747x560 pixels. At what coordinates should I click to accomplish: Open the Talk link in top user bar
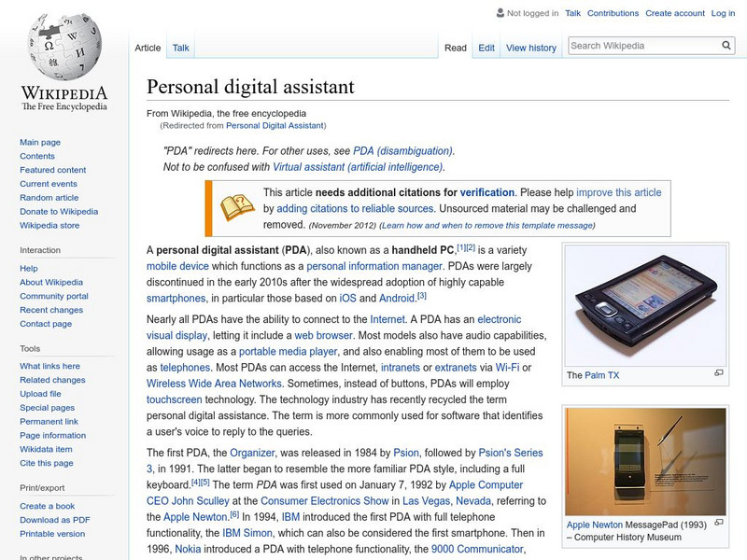click(572, 13)
